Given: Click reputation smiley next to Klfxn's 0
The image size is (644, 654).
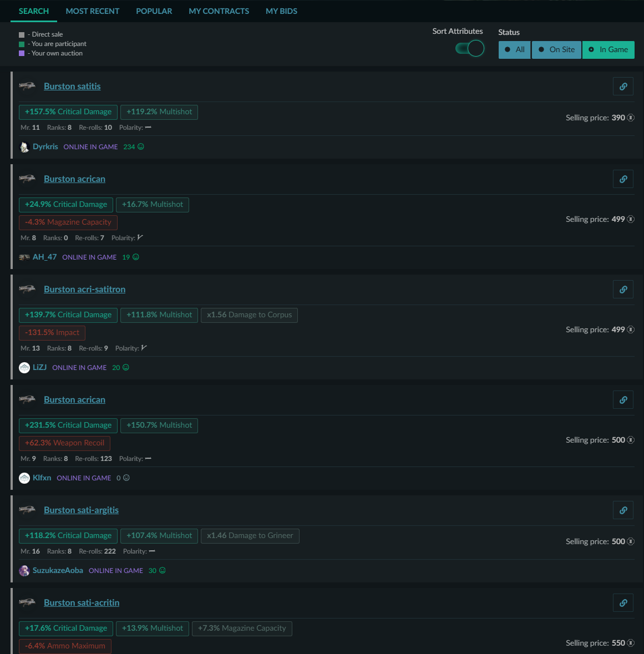Looking at the screenshot, I should click(126, 478).
